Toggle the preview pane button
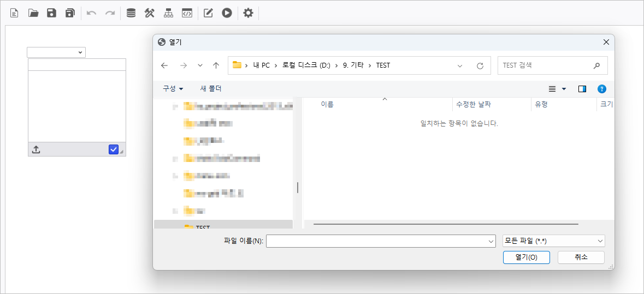The image size is (644, 294). (582, 89)
